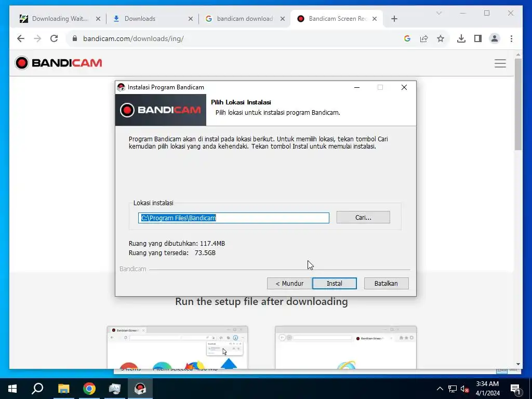Go forward in the browser
Viewport: 532px width, 399px height.
pos(37,38)
